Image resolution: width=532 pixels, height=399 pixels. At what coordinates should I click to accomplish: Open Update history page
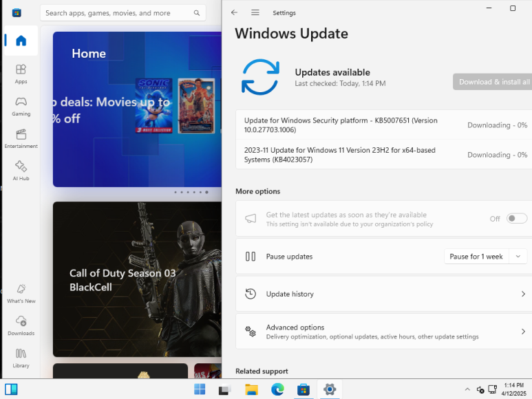tap(384, 294)
